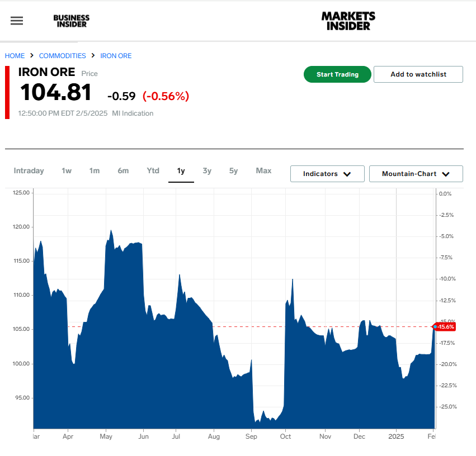Show the Max time range
The height and width of the screenshot is (456, 476).
263,171
